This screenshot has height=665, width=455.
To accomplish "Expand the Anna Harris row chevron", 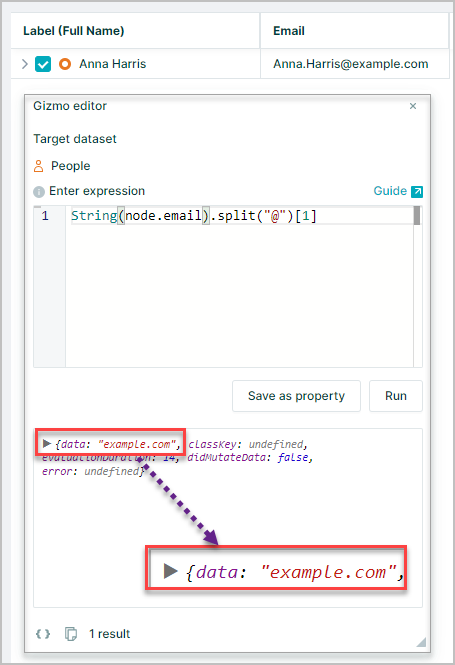I will pyautogui.click(x=25, y=64).
